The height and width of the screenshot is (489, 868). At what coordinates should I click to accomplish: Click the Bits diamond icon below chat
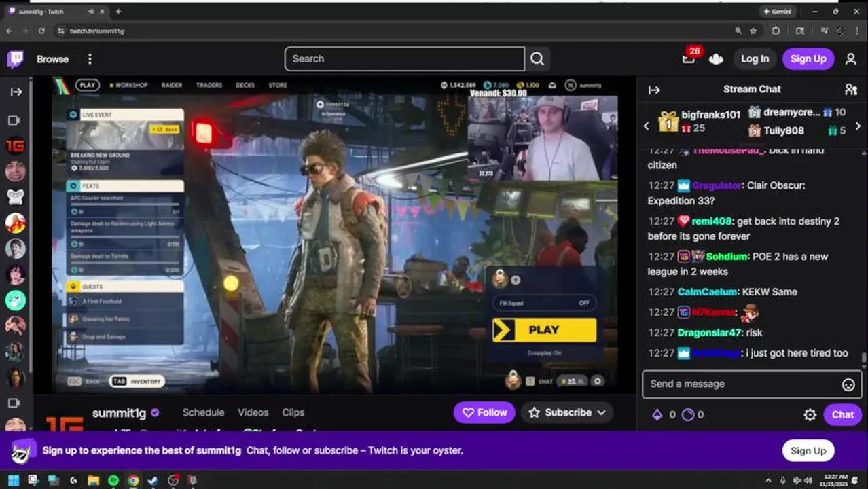(x=657, y=414)
